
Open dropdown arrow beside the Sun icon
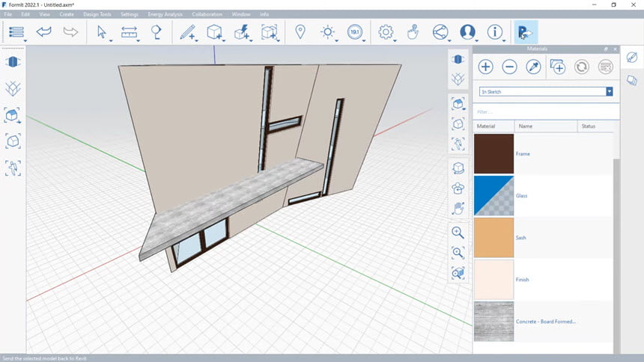tap(336, 40)
